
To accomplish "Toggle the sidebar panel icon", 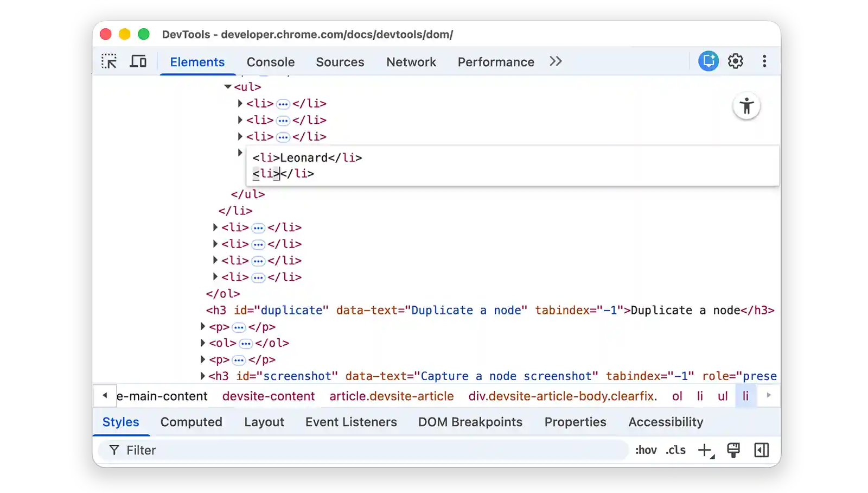I will pos(762,450).
